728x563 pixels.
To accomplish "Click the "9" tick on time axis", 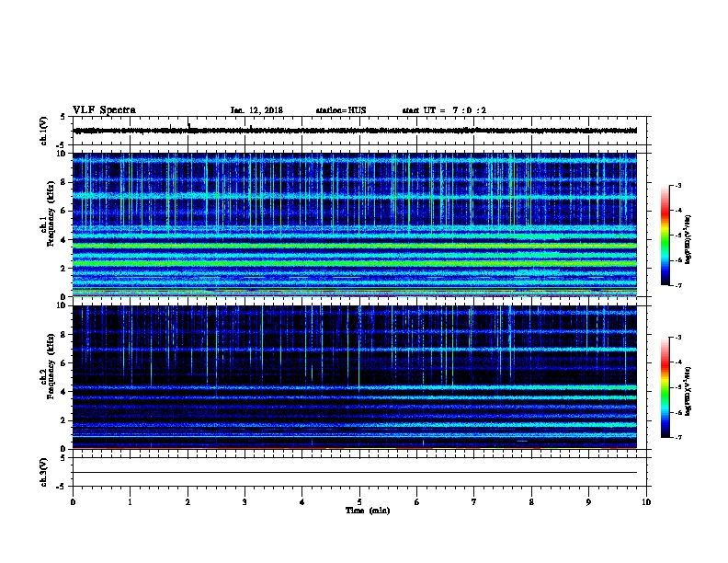I will pyautogui.click(x=588, y=502).
